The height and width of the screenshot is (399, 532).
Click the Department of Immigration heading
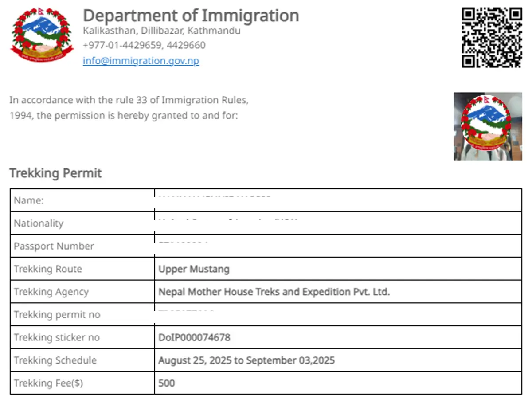click(191, 16)
